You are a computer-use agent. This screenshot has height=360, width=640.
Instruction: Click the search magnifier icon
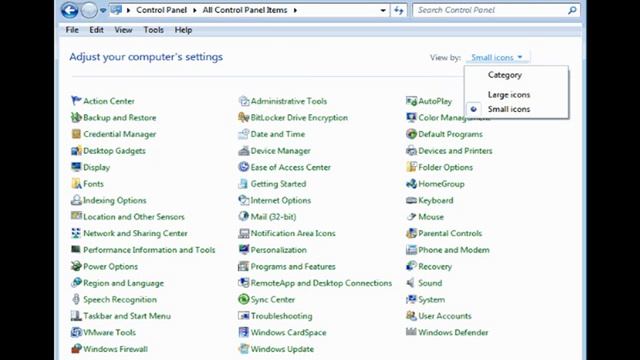(x=572, y=10)
